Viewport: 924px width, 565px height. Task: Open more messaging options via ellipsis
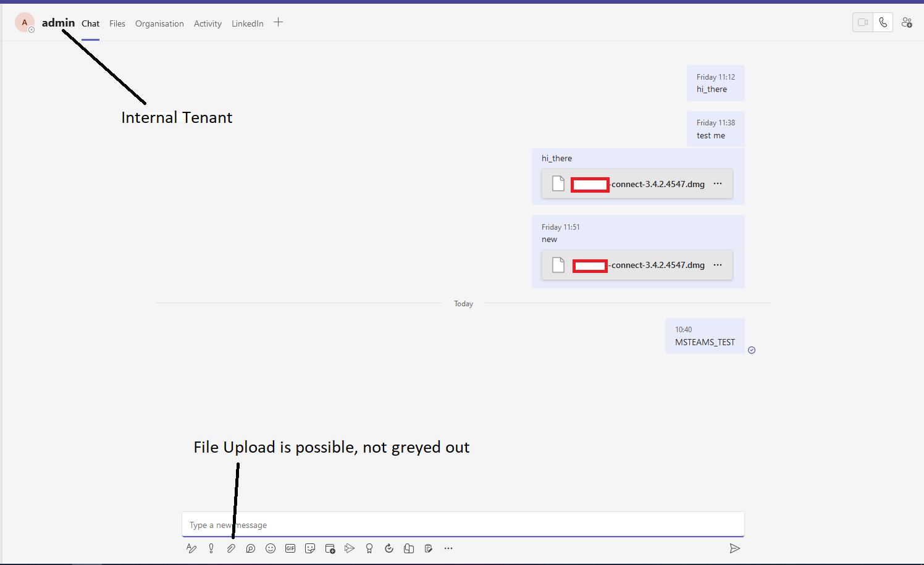pos(448,548)
